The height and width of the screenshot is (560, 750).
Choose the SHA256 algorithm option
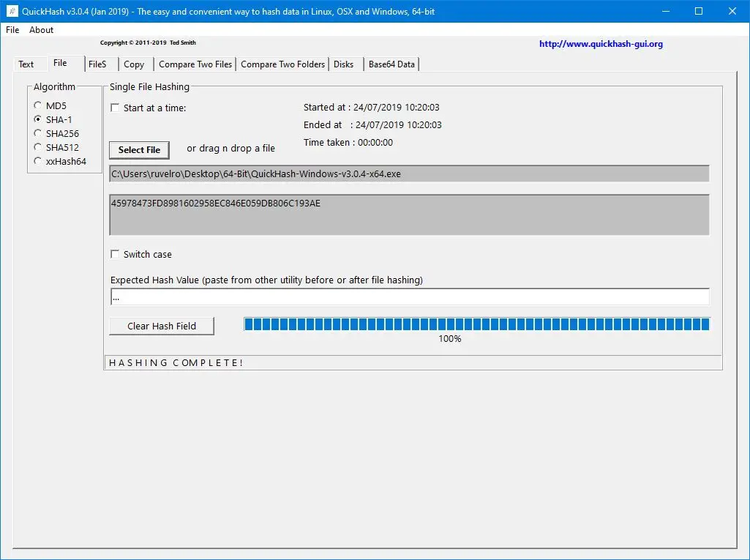point(38,133)
